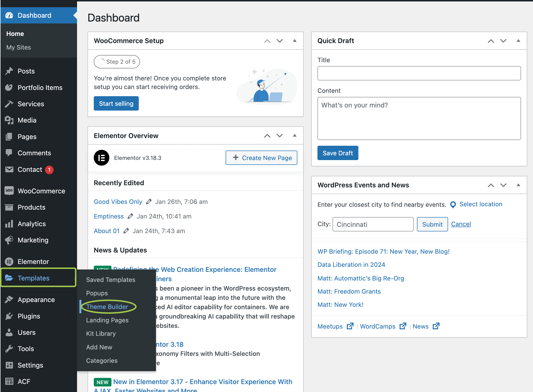
Task: Toggle Elementor Overview panel collapse triangle
Action: (295, 136)
